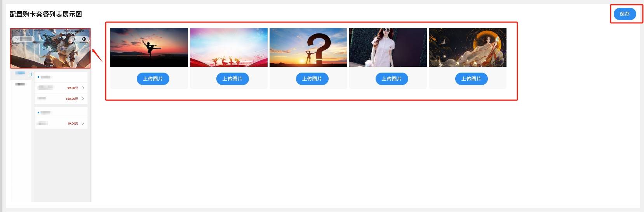
Task: Select the moon goddess artwork thumbnail
Action: coord(468,47)
